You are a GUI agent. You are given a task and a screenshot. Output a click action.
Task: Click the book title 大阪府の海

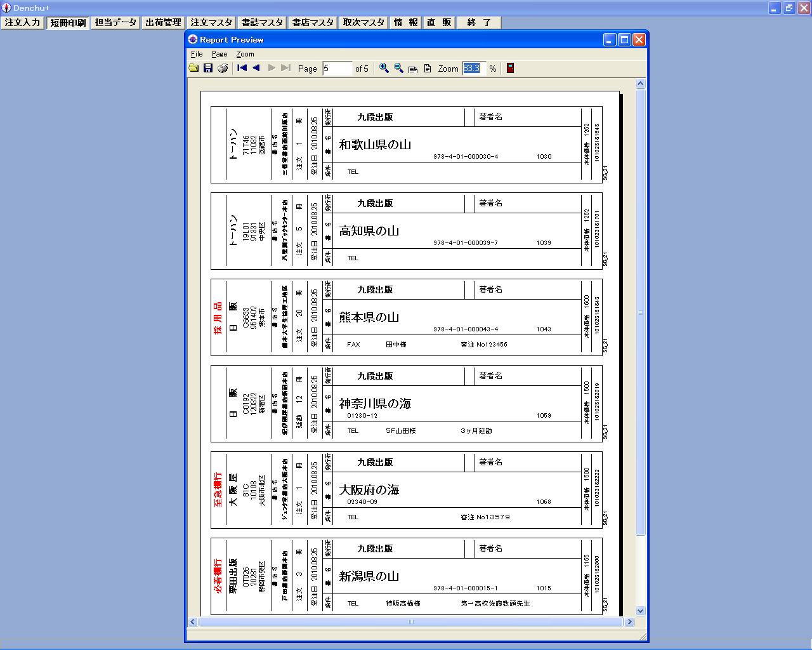point(369,490)
